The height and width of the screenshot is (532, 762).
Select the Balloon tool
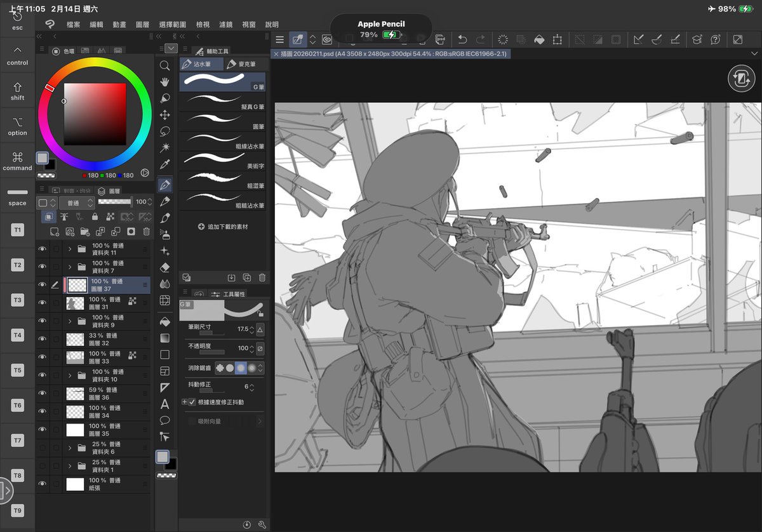click(164, 420)
